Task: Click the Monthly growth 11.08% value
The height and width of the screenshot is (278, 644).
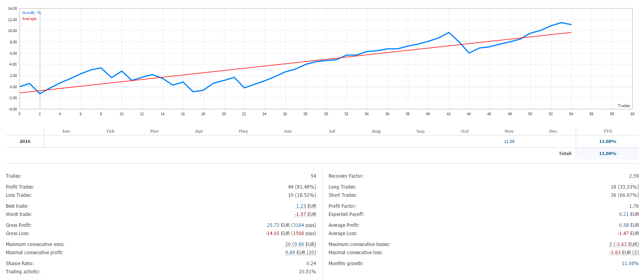Action: click(630, 264)
